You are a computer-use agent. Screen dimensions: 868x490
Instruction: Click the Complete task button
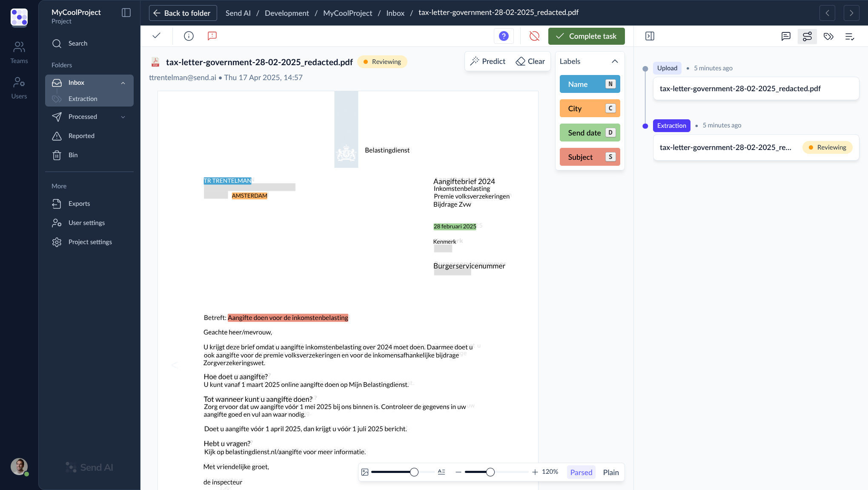click(x=586, y=36)
